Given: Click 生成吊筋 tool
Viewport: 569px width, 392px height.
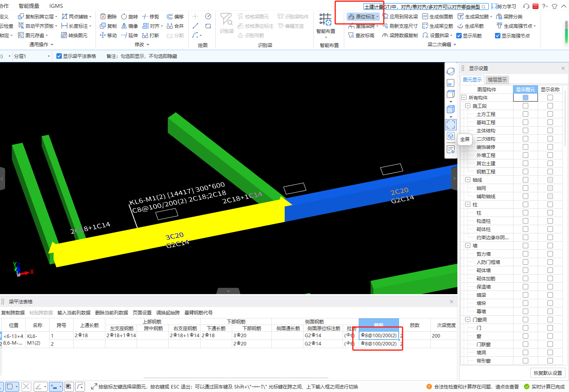Looking at the screenshot, I should pos(470,26).
